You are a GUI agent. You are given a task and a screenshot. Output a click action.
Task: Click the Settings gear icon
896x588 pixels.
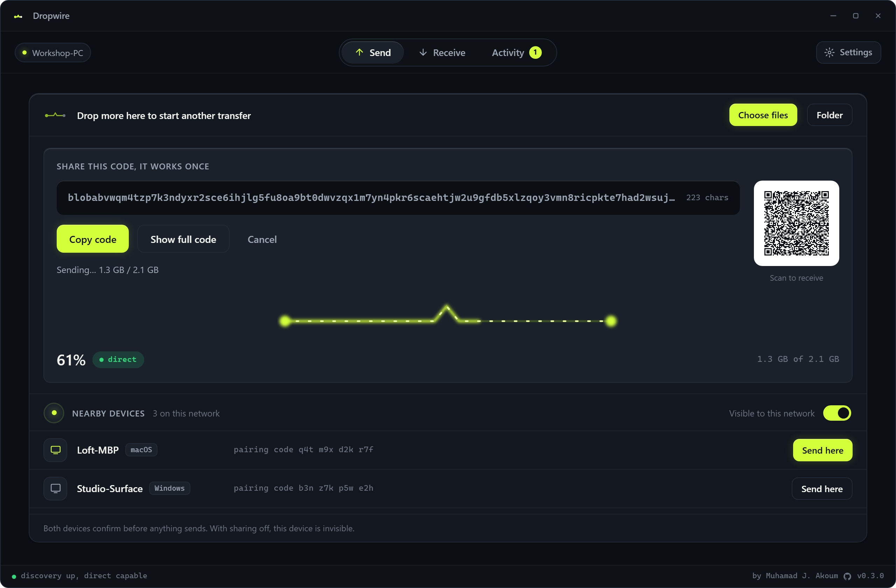(829, 52)
